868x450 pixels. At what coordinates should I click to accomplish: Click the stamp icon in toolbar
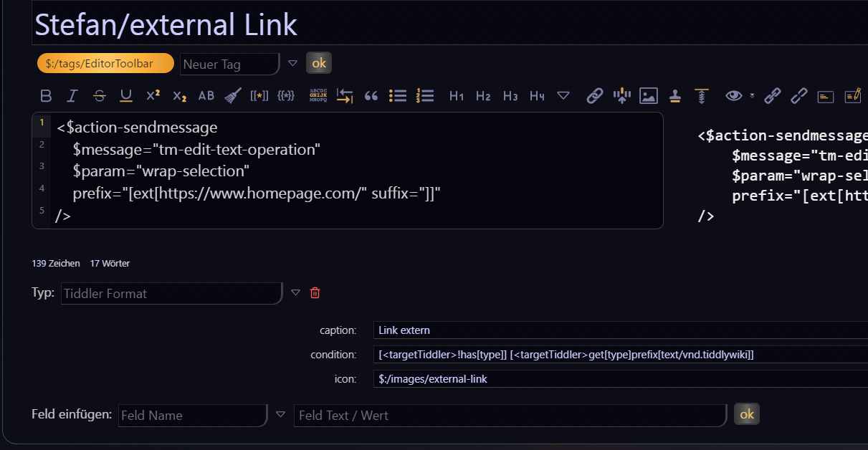point(674,96)
